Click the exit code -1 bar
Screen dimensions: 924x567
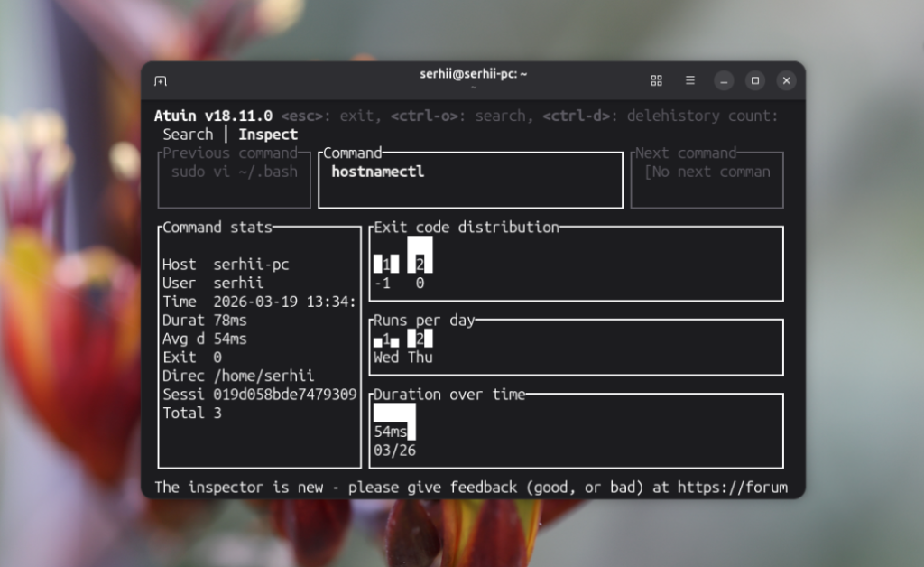385,265
